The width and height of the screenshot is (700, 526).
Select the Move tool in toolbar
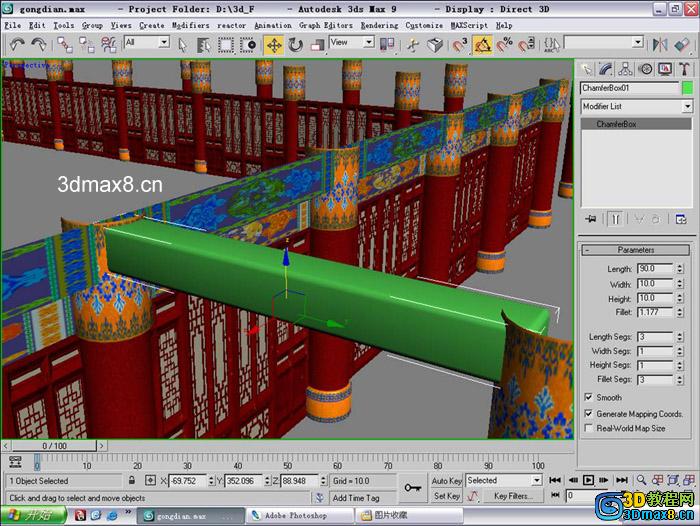click(274, 45)
